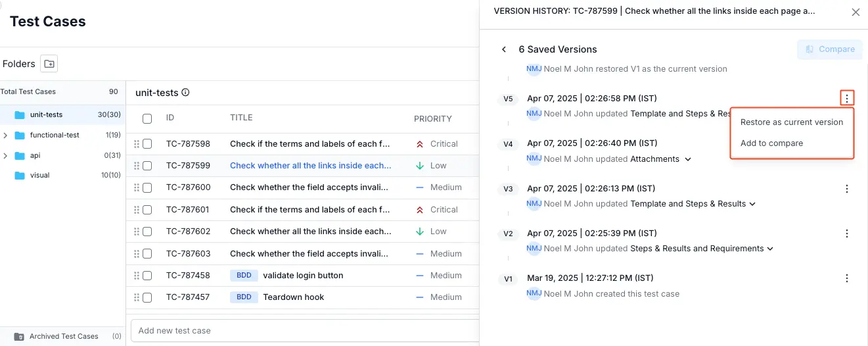Expand the functional-test folder
Viewport: 868px width, 346px height.
pyautogui.click(x=5, y=136)
